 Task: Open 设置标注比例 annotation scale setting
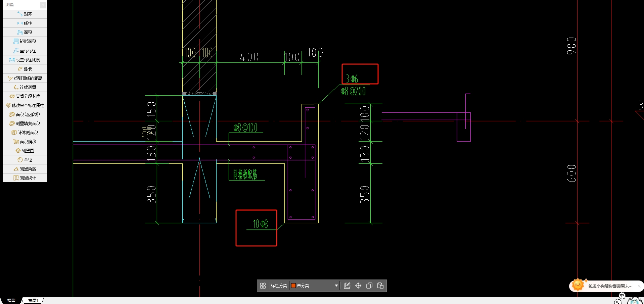[25, 60]
